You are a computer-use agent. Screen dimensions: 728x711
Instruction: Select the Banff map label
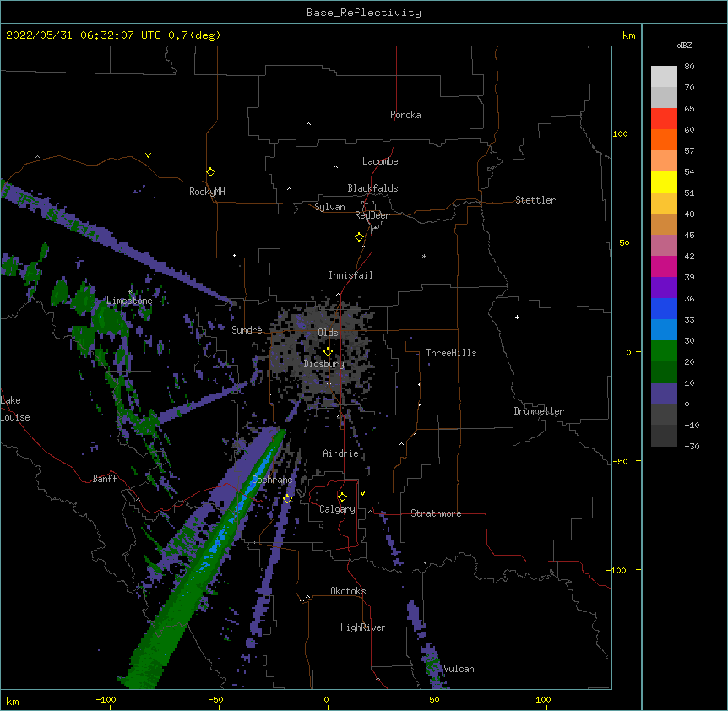click(105, 479)
